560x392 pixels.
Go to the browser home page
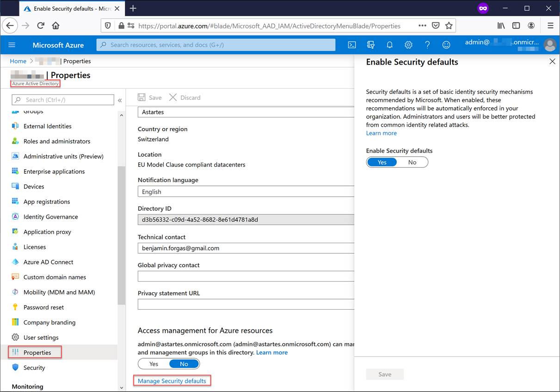[x=56, y=25]
